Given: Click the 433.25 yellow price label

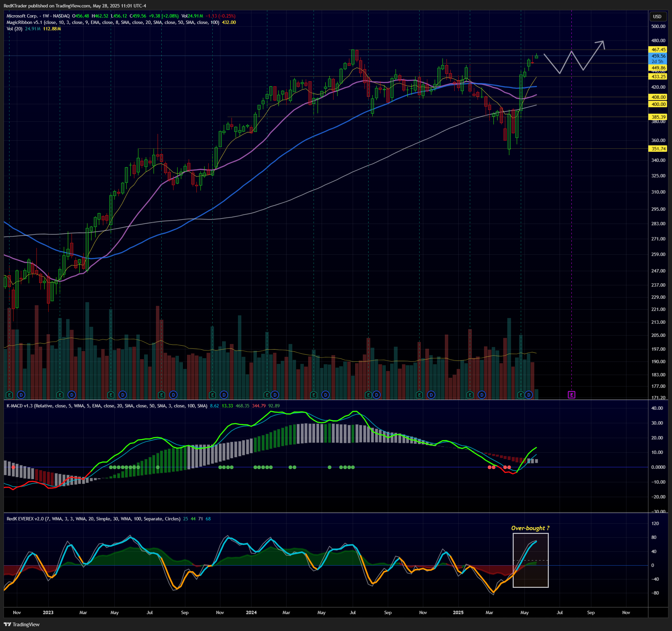Looking at the screenshot, I should point(658,77).
